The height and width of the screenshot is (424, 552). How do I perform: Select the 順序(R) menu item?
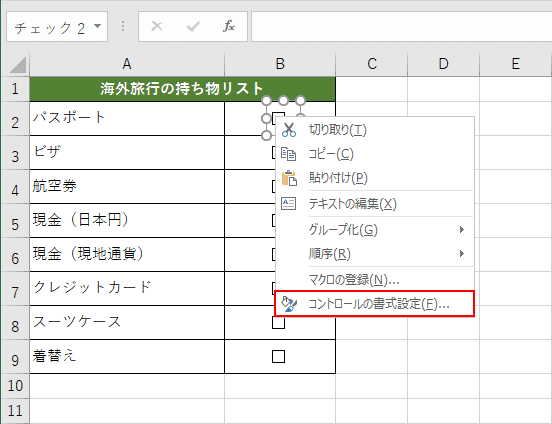(x=375, y=254)
